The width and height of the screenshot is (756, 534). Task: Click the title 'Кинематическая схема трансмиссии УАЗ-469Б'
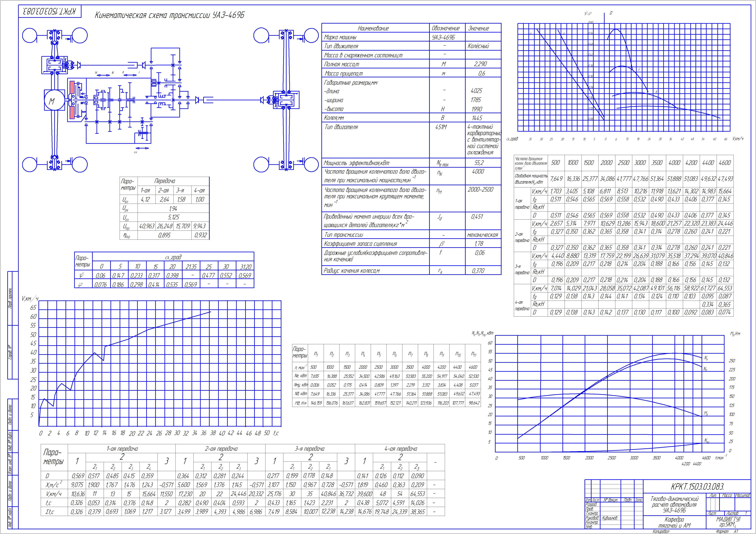click(x=170, y=16)
